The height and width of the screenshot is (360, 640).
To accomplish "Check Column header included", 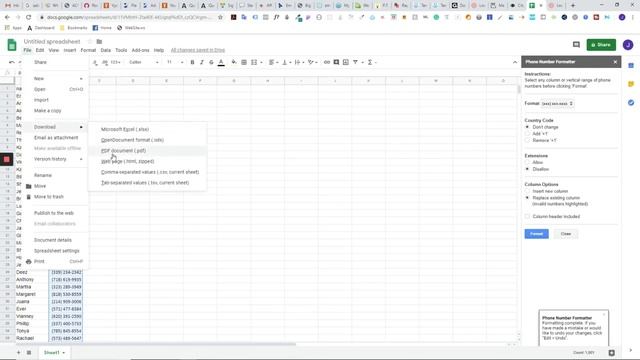I will click(x=527, y=216).
